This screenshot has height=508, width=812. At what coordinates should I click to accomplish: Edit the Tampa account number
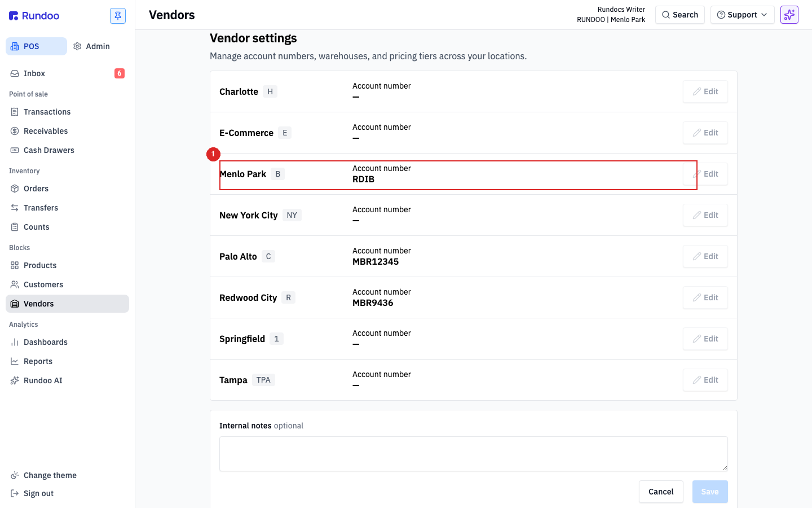tap(705, 380)
